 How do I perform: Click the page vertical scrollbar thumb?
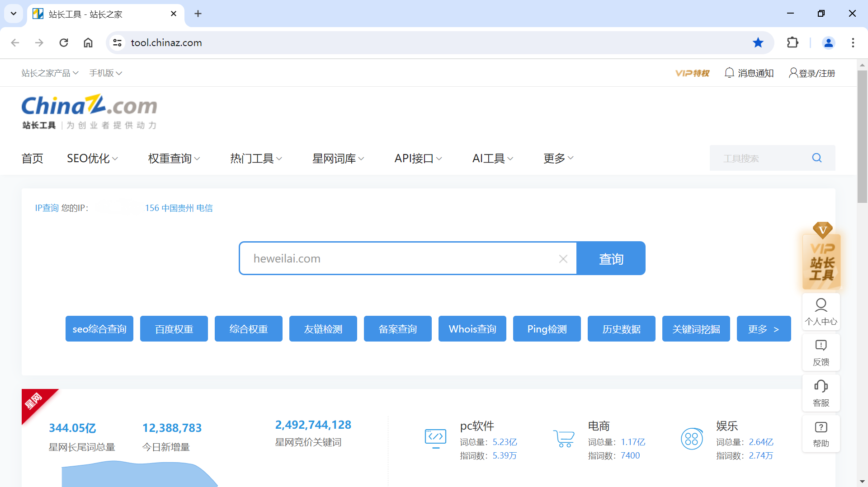pos(862,136)
